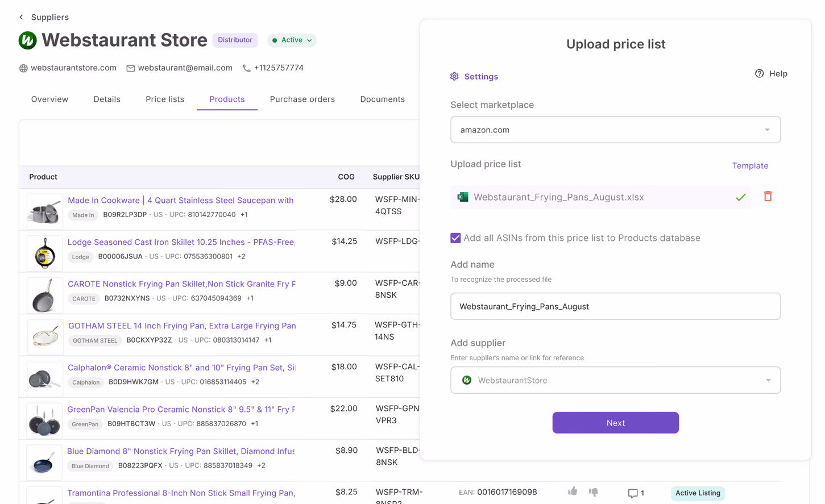Click the Made In brand tag
The width and height of the screenshot is (825, 504).
[83, 215]
